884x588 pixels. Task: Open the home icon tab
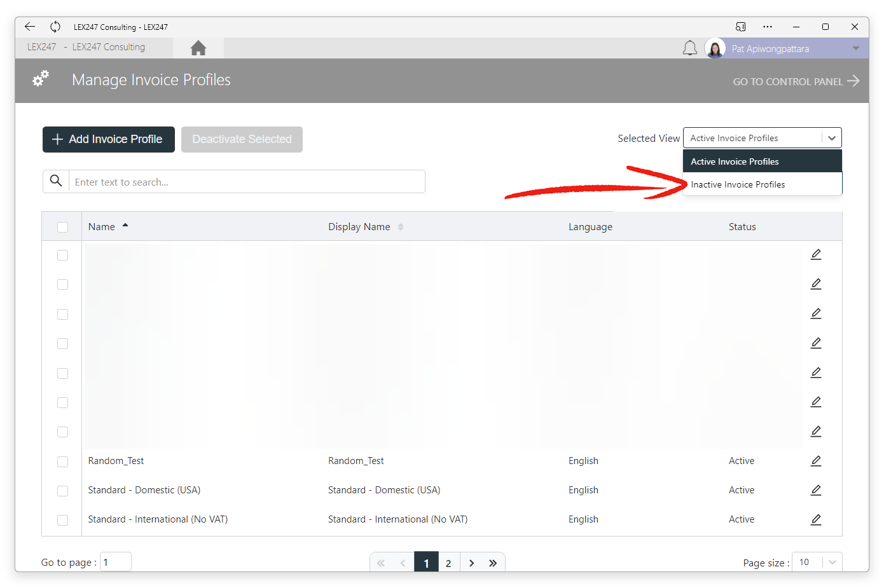(x=198, y=48)
